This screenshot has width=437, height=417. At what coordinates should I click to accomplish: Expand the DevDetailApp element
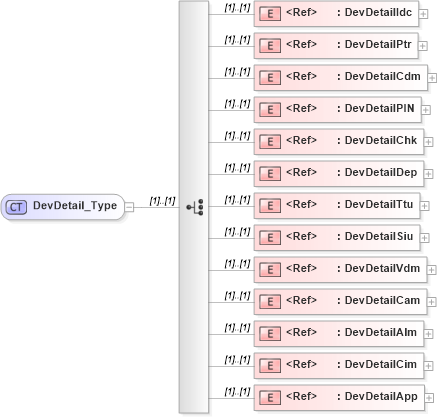429,398
